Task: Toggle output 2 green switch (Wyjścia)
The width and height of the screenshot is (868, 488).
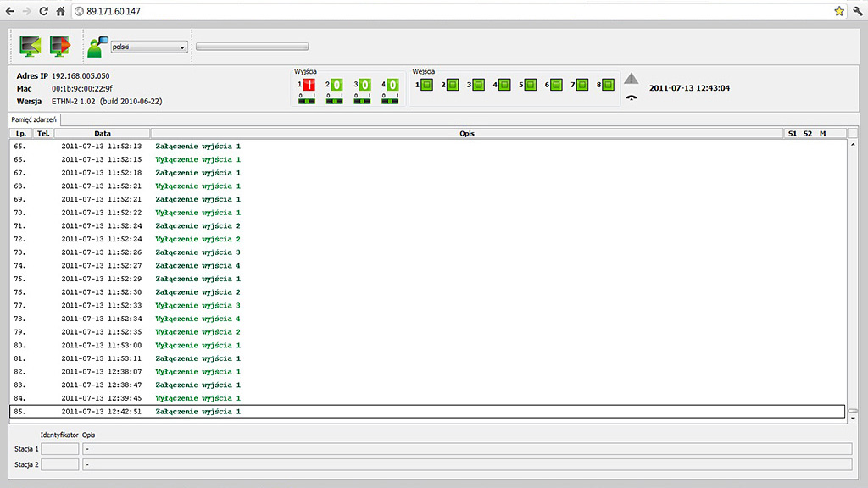Action: [x=337, y=85]
